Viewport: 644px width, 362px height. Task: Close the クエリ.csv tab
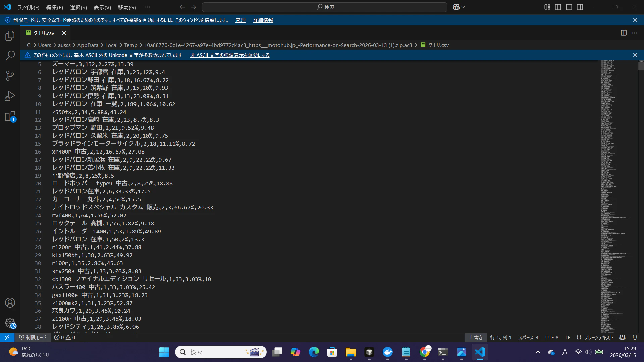pos(64,33)
